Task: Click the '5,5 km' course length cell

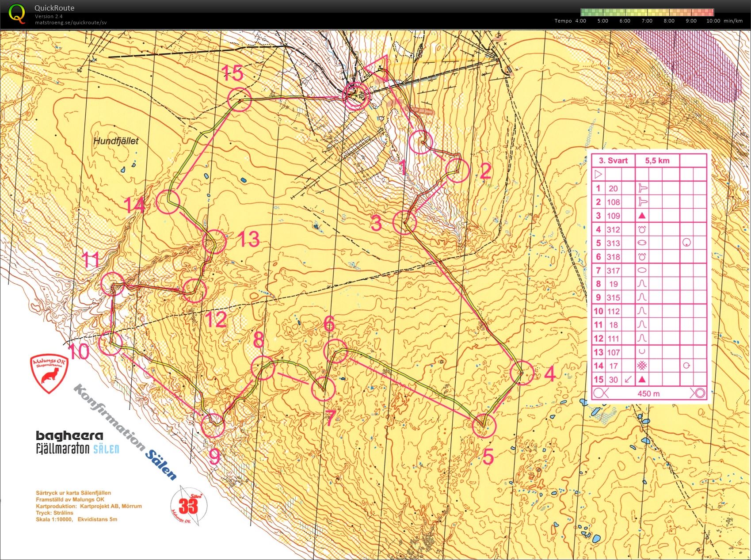Action: (657, 160)
